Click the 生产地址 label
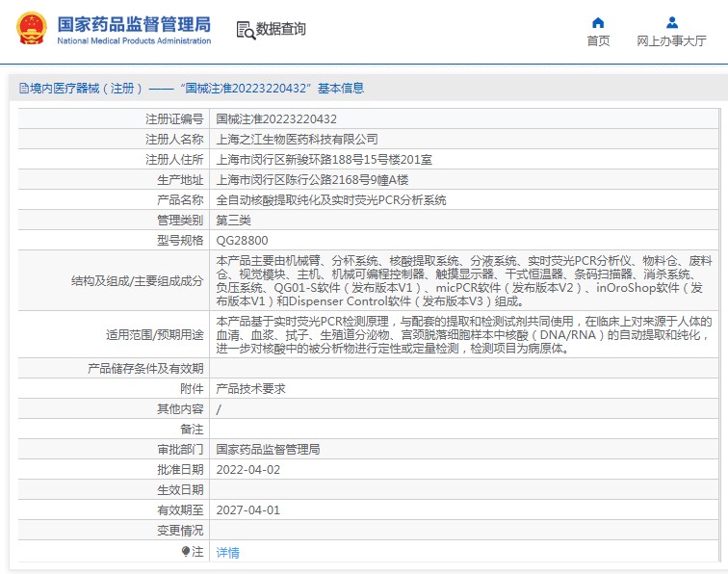 tap(181, 180)
